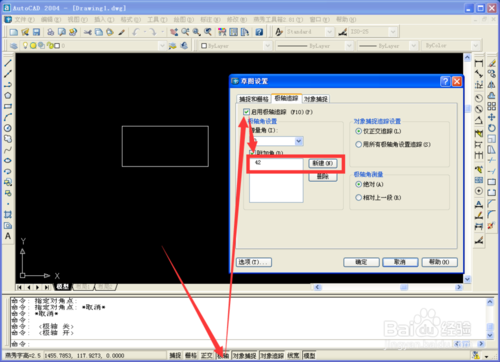The height and width of the screenshot is (362, 500).
Task: Select 仅正交追踪 radio button
Action: coord(358,131)
